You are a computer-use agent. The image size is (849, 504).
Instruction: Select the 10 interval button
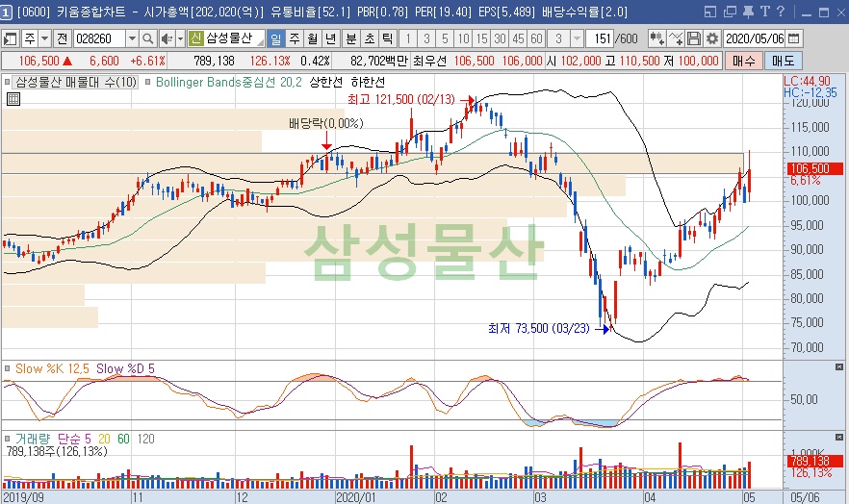click(x=463, y=38)
